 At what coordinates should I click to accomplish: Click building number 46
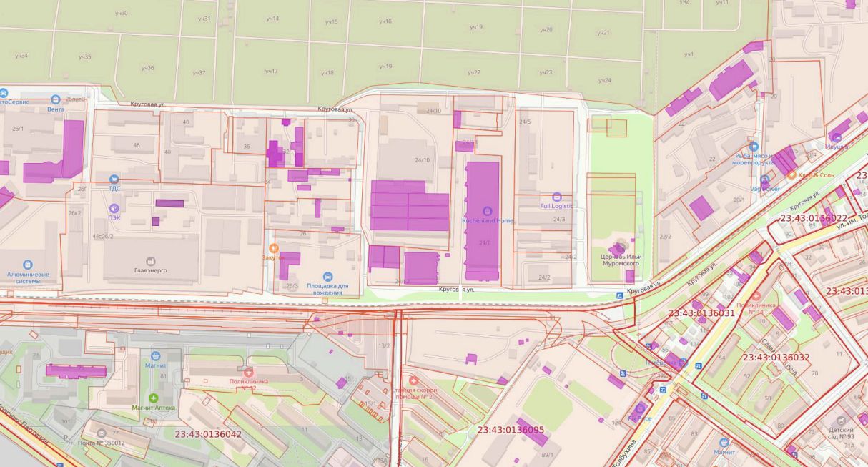(x=136, y=145)
